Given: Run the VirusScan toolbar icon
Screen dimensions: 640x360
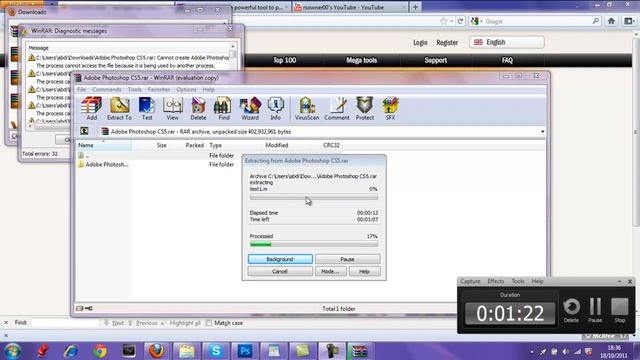Looking at the screenshot, I should (307, 109).
